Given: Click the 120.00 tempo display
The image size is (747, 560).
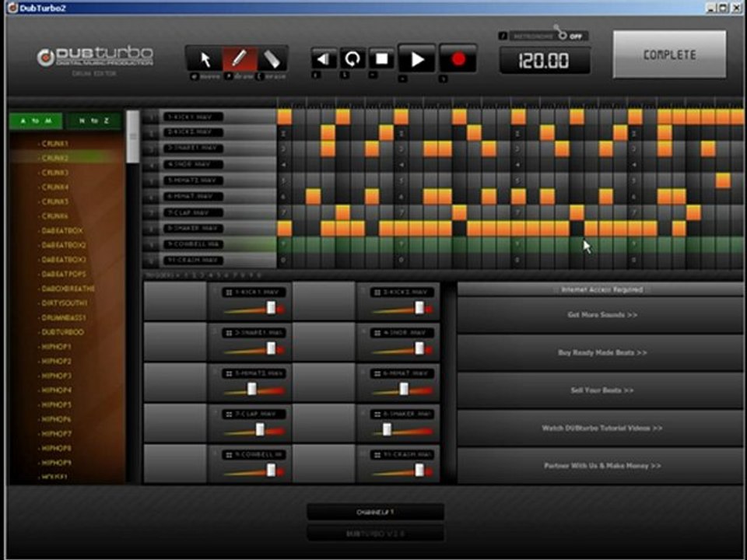Looking at the screenshot, I should point(545,61).
